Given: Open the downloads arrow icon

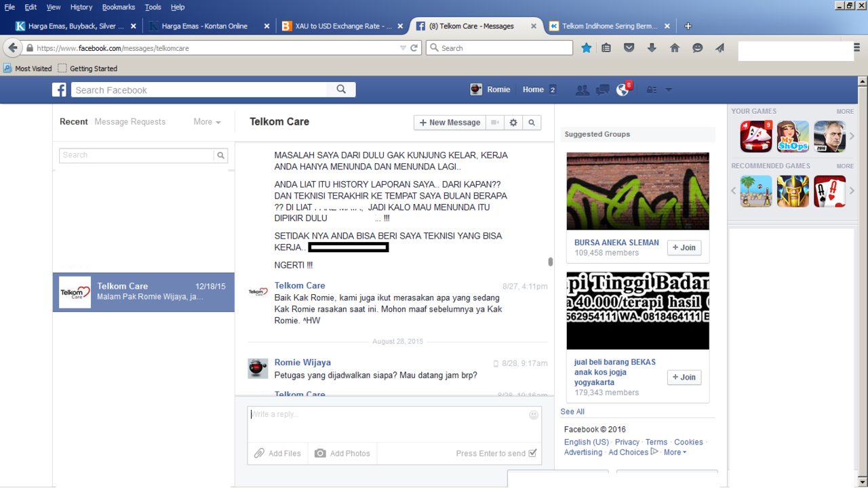Looking at the screenshot, I should [x=652, y=48].
